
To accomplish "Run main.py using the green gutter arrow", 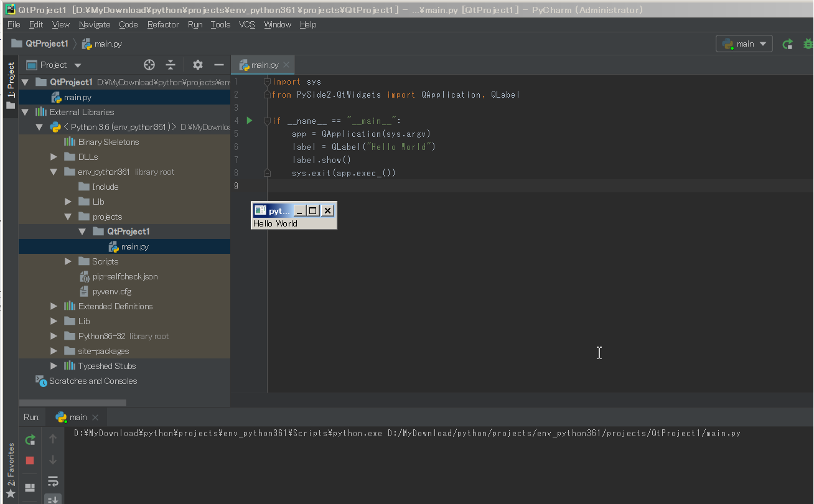I will 249,120.
